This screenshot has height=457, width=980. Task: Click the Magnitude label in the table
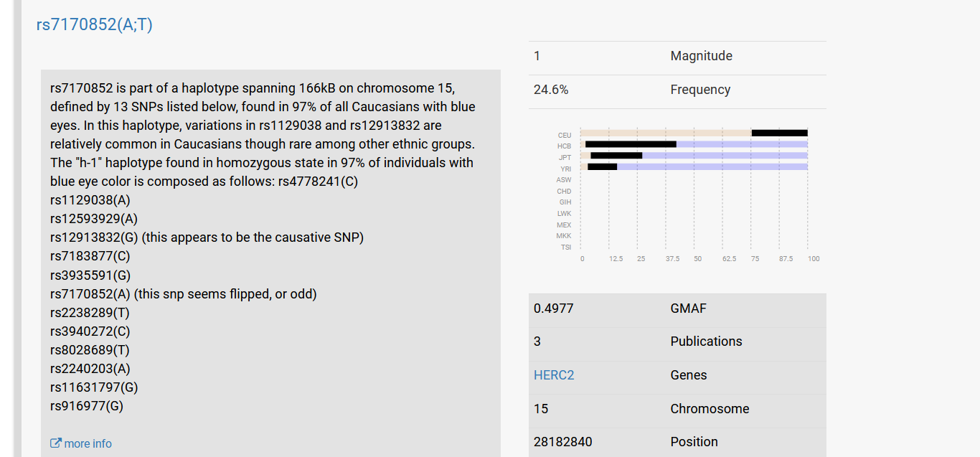[x=701, y=56]
